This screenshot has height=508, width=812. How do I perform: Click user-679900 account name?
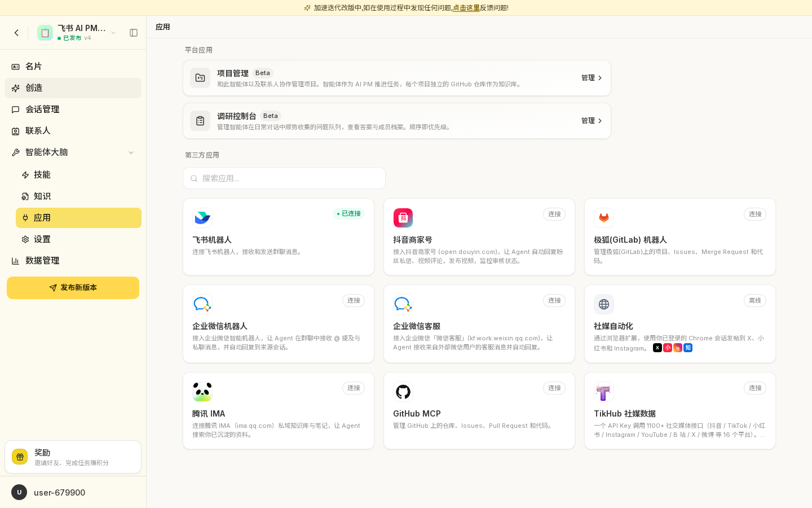click(60, 492)
